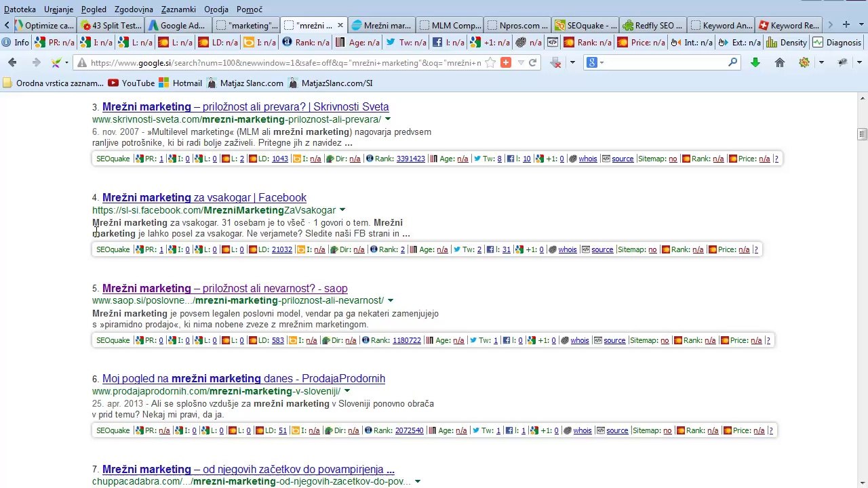Open the Urejanje menu
Viewport: 868px width, 488px height.
[58, 9]
